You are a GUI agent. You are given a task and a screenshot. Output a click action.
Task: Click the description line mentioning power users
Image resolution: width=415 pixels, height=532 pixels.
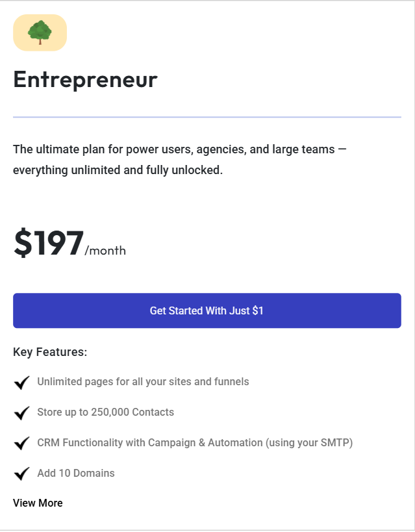tap(179, 149)
